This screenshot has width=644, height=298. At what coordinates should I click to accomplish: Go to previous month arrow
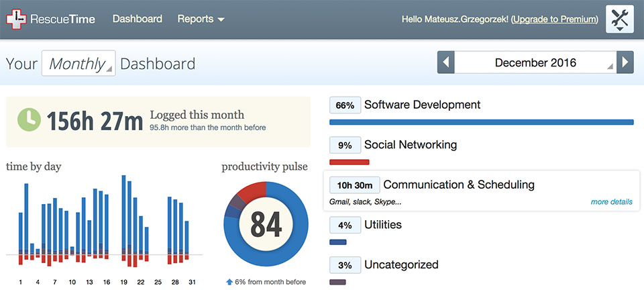pos(445,62)
